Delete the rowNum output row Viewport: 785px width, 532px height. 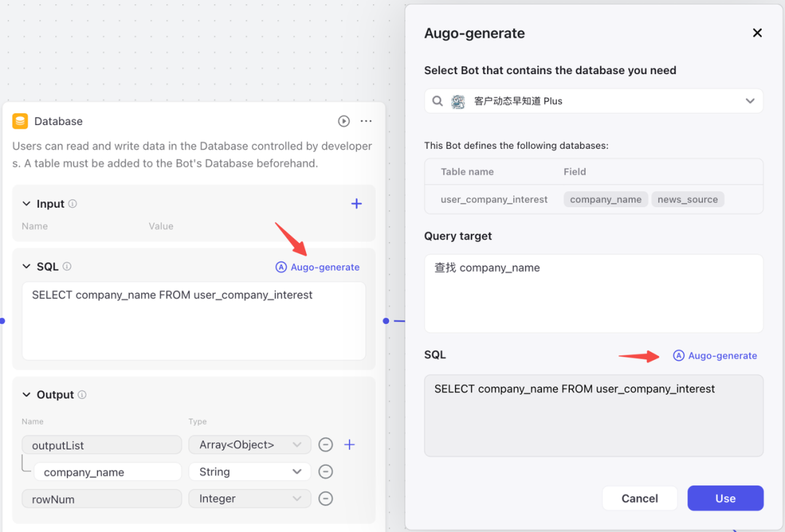(x=326, y=499)
